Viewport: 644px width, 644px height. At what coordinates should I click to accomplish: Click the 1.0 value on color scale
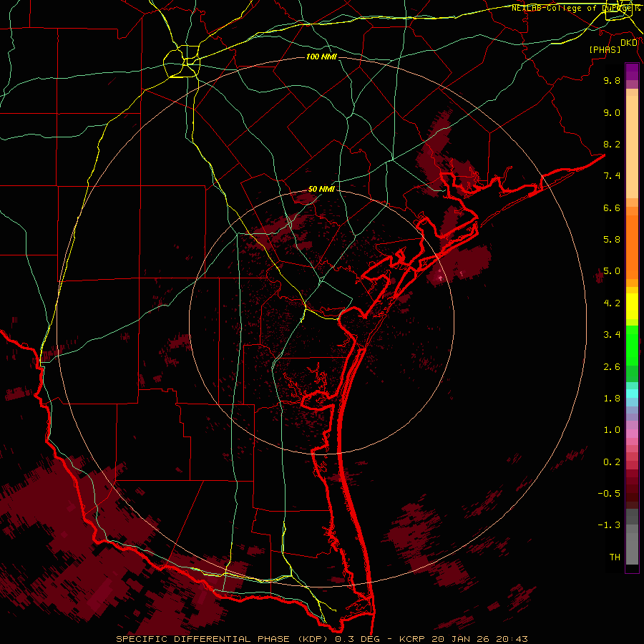tap(612, 430)
